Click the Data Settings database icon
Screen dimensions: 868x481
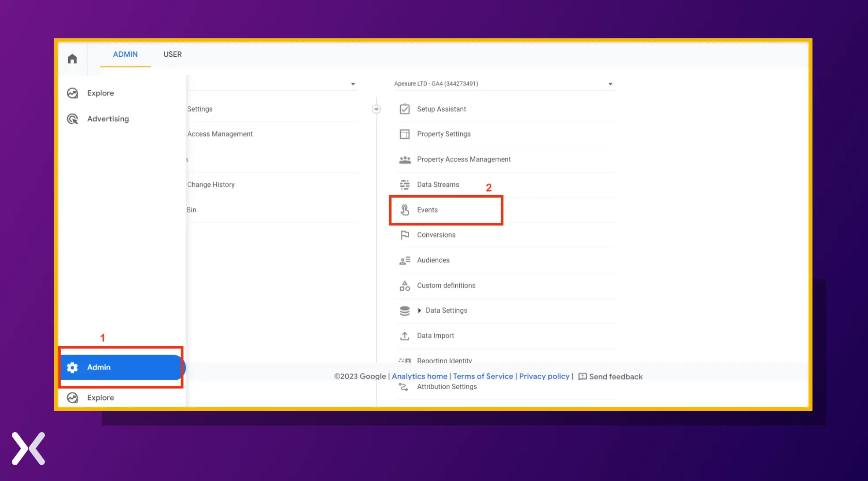click(x=405, y=311)
